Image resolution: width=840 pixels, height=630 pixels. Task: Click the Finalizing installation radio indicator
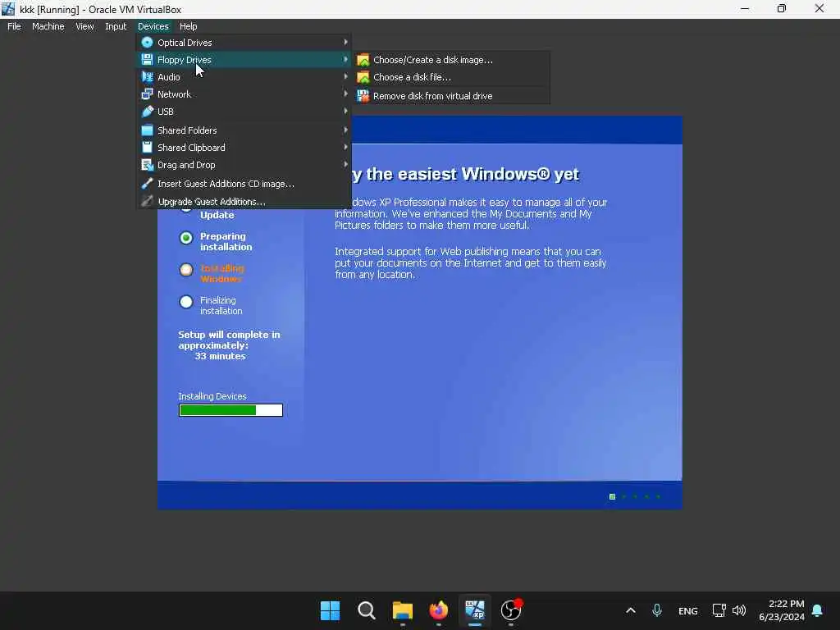(x=186, y=302)
